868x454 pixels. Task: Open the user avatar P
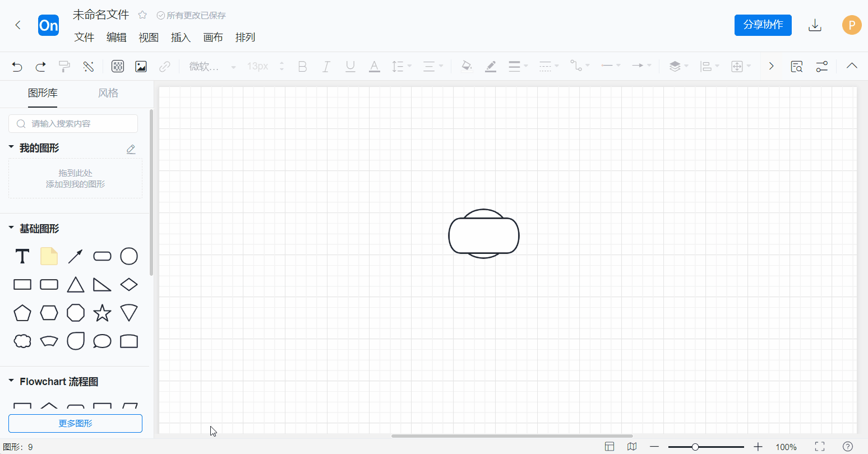(852, 25)
